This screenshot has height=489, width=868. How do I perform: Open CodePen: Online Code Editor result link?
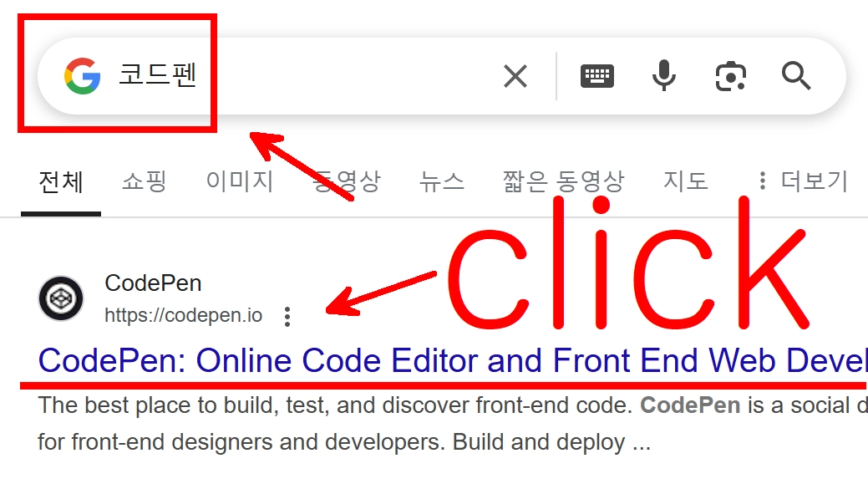[451, 360]
